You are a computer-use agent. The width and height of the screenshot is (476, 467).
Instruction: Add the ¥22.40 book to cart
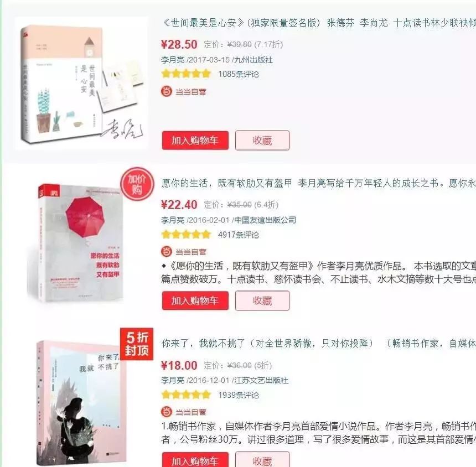[x=195, y=300]
